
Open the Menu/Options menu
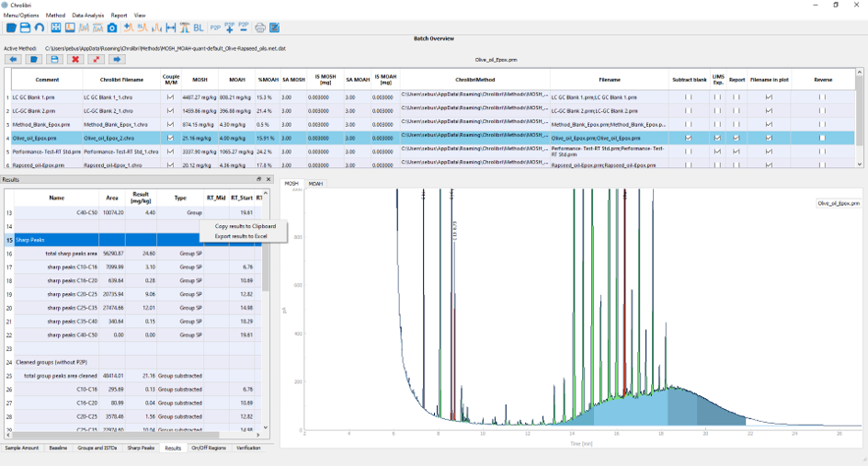tap(21, 16)
